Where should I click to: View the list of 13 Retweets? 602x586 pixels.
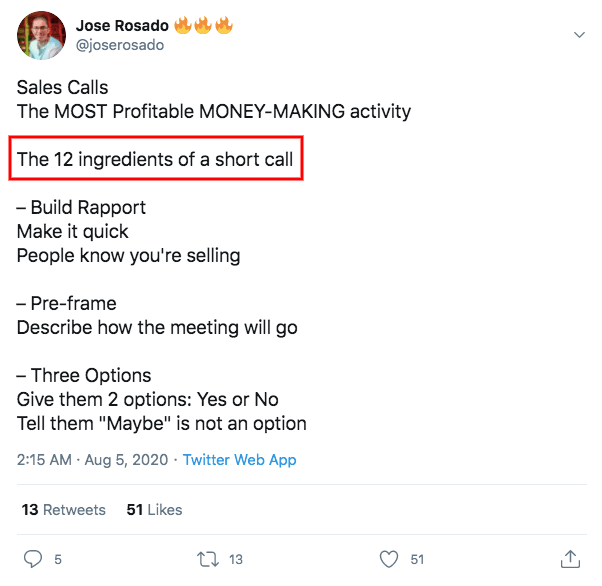click(x=63, y=509)
